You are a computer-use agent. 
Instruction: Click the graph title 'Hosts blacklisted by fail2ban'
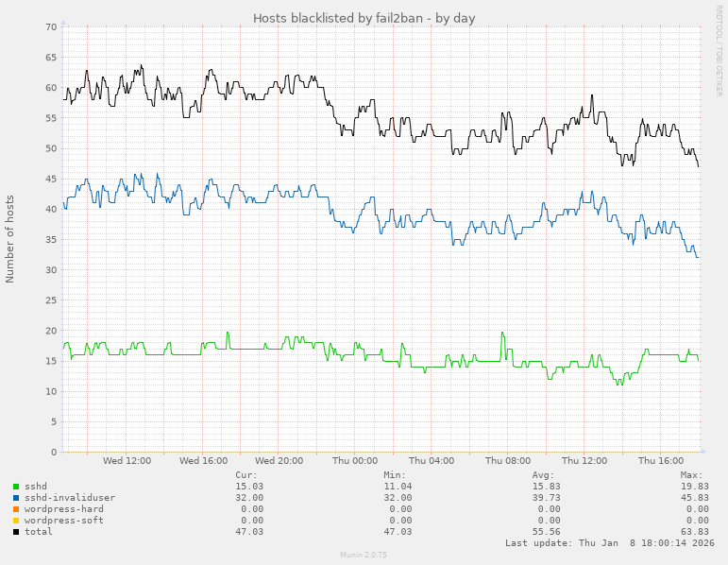[x=364, y=18]
